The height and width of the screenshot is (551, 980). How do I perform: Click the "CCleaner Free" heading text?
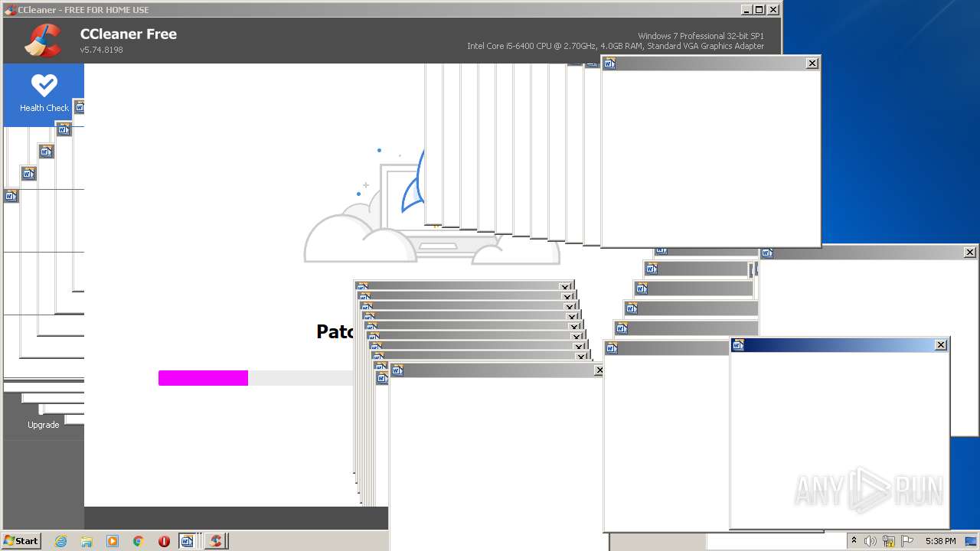(129, 34)
